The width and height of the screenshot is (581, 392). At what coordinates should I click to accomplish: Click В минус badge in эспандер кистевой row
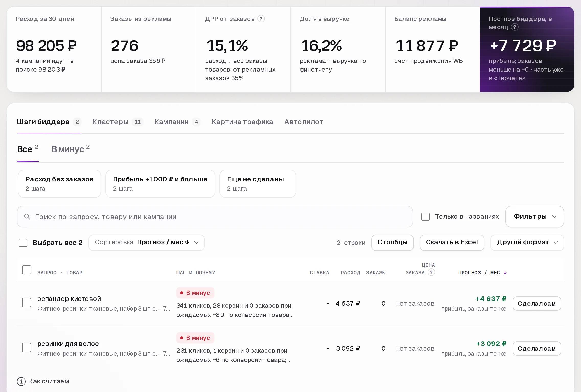pyautogui.click(x=195, y=293)
